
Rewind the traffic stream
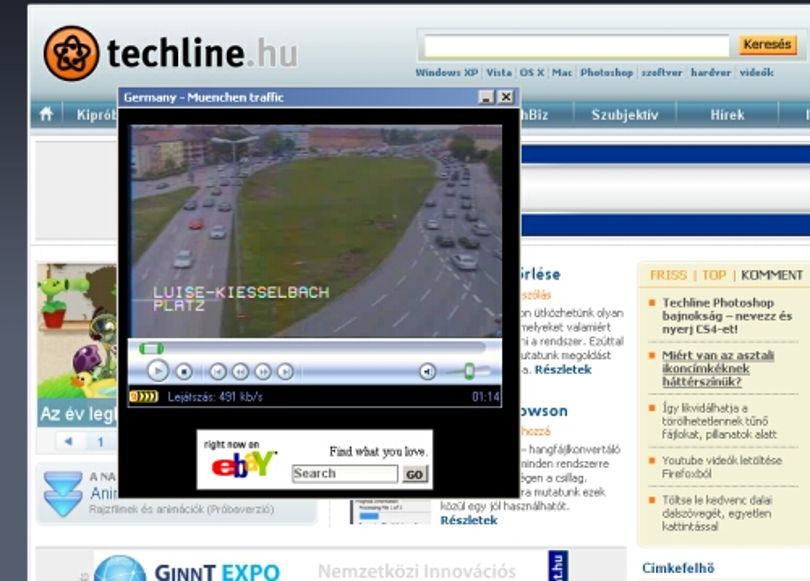[x=240, y=371]
